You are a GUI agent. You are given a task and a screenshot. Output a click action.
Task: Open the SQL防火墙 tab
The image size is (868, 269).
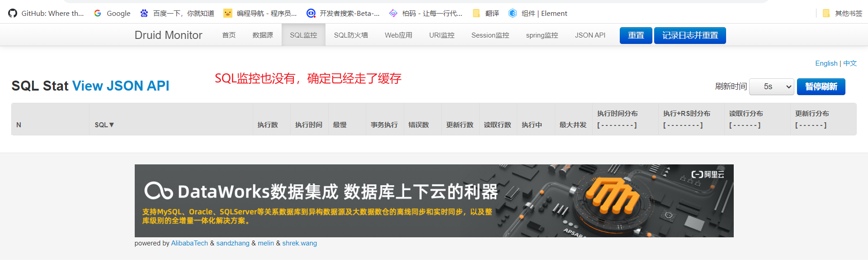[x=351, y=35]
